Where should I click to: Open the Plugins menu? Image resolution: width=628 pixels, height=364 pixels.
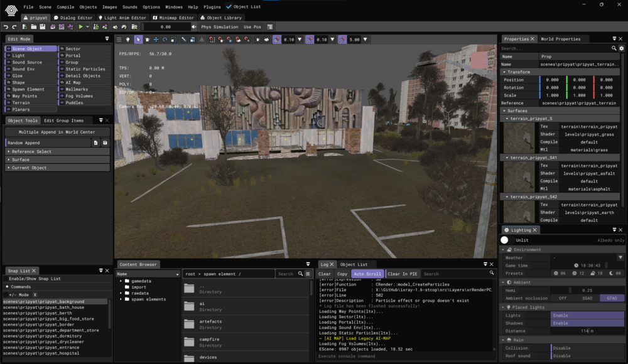tap(212, 7)
